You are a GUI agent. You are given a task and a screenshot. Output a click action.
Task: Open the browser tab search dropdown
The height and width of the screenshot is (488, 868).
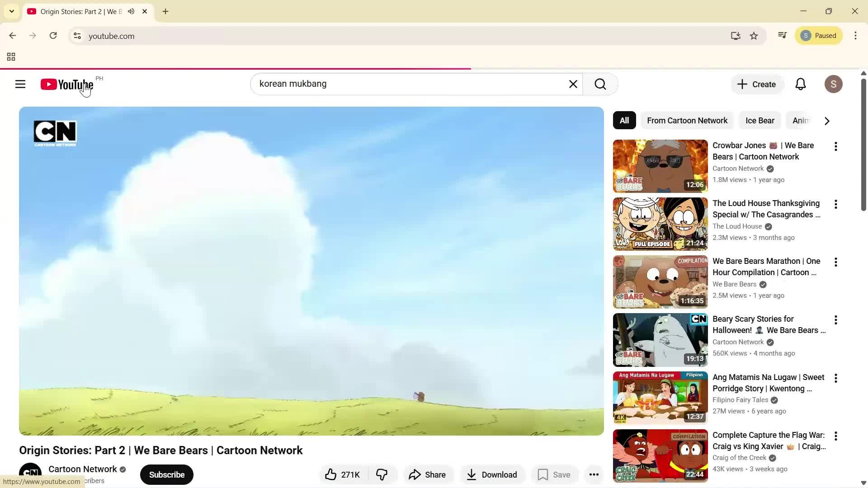pos(11,11)
